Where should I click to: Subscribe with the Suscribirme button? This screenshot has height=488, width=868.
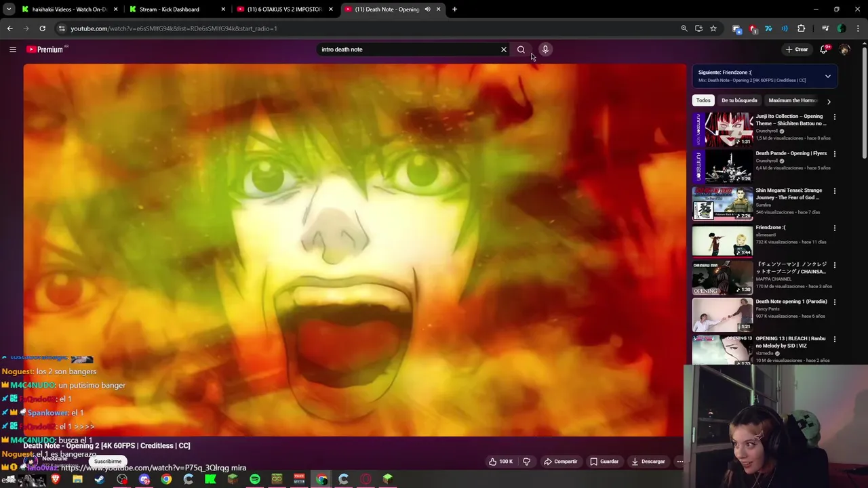tap(108, 462)
